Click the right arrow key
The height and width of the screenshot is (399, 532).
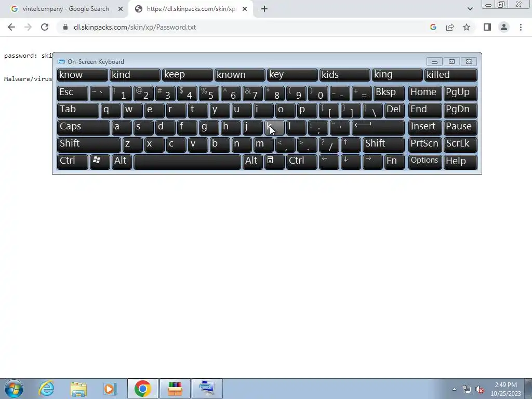point(372,162)
